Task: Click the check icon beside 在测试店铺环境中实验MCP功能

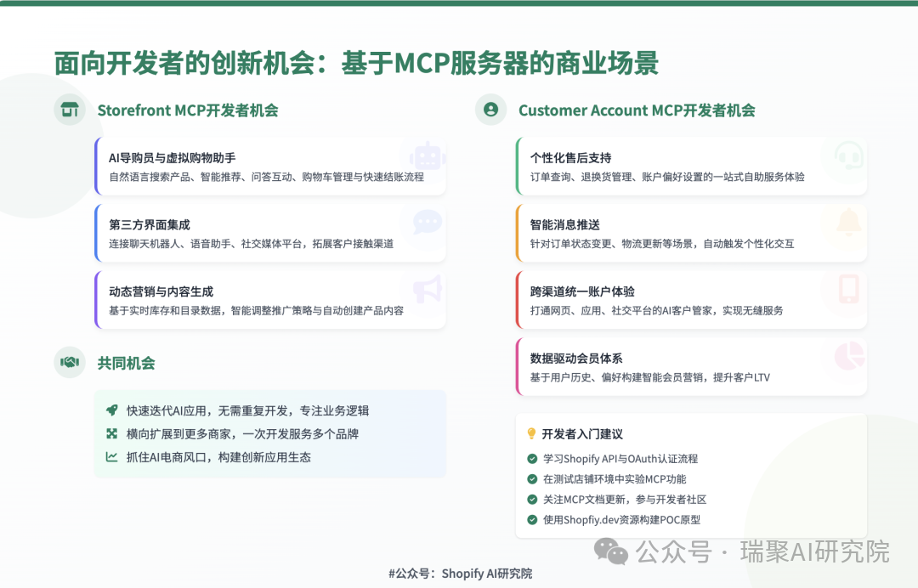Action: coord(532,479)
